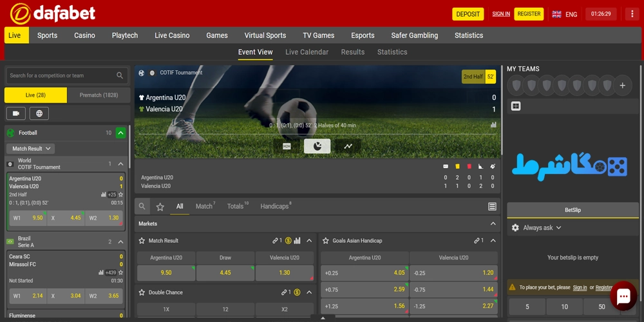
Task: Collapse the Match Result market chevron
Action: pyautogui.click(x=309, y=241)
